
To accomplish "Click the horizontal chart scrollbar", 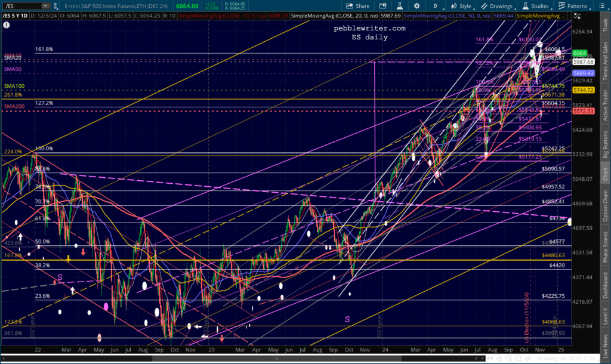I will (277, 358).
